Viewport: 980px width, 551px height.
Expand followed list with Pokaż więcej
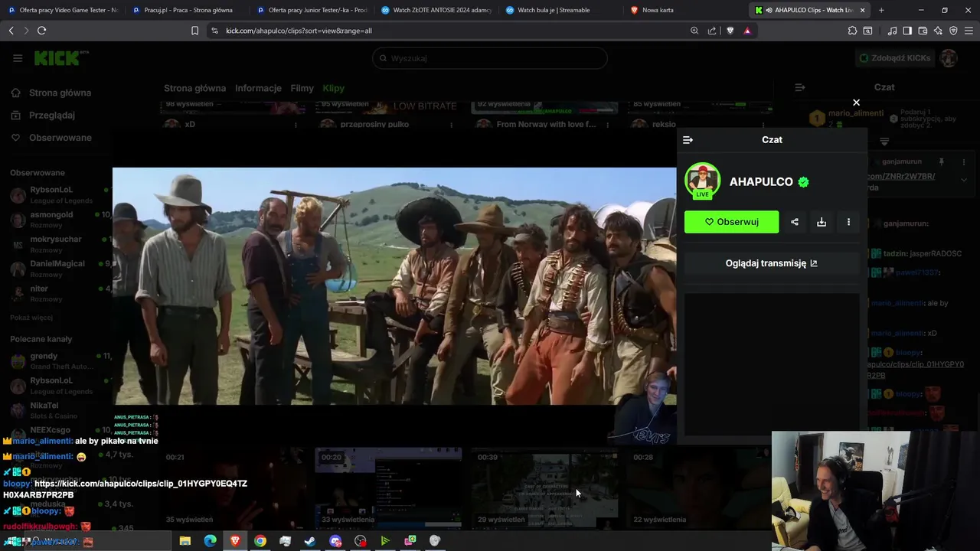(31, 318)
